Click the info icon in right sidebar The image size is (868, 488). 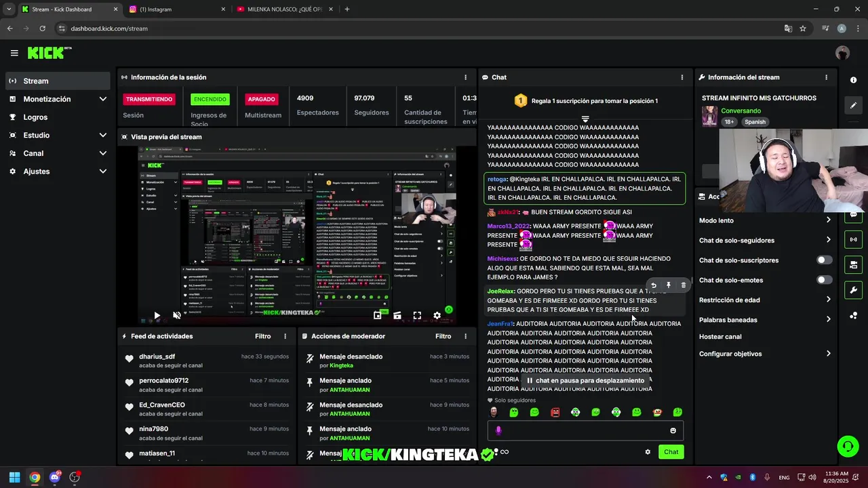pyautogui.click(x=853, y=80)
